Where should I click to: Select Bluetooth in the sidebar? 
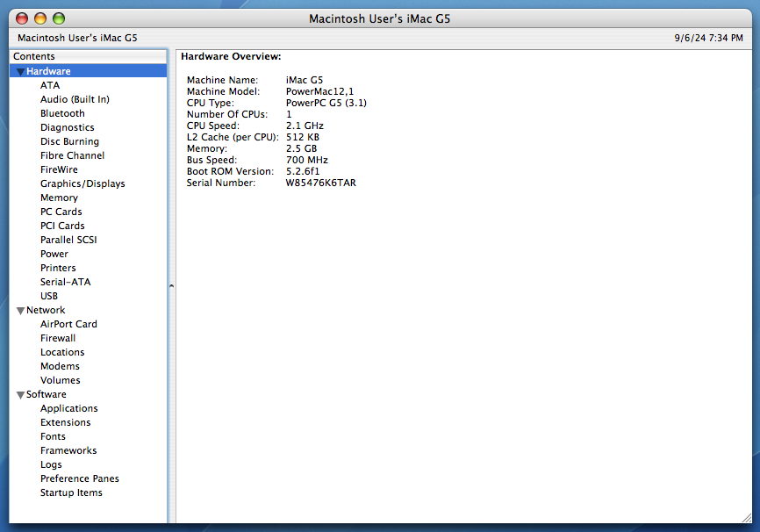(62, 113)
